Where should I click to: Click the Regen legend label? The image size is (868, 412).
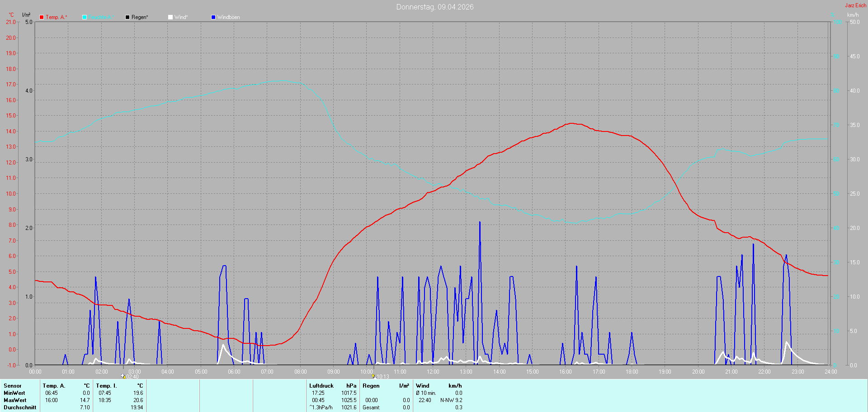tap(140, 17)
